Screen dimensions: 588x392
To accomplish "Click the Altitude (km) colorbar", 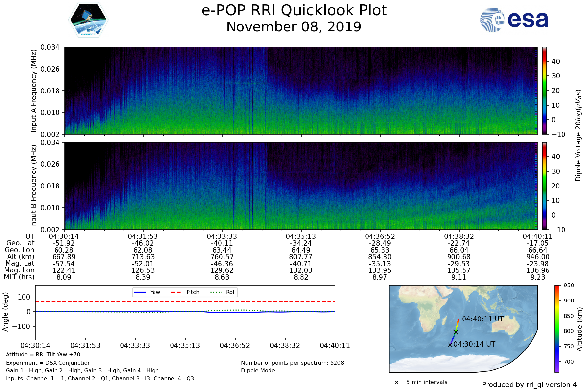I will pos(557,329).
